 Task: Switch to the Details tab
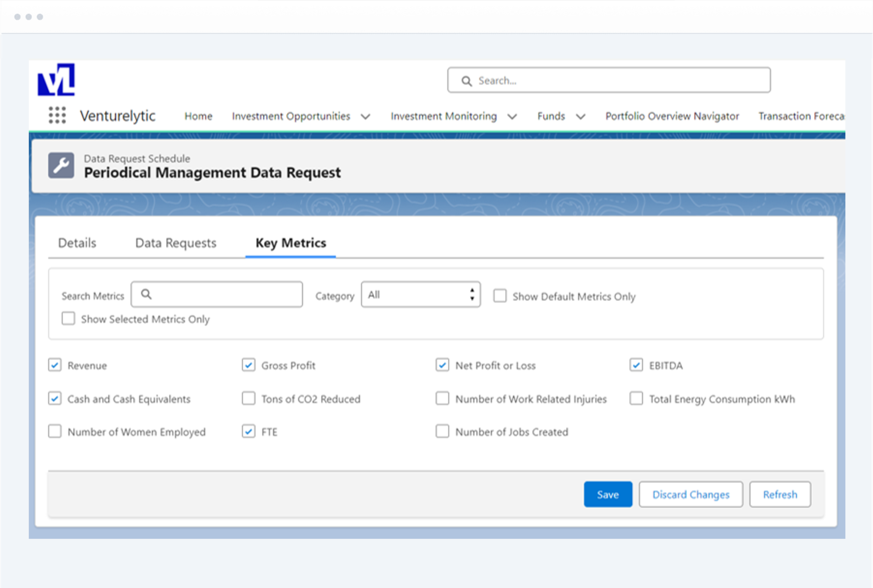pos(77,243)
